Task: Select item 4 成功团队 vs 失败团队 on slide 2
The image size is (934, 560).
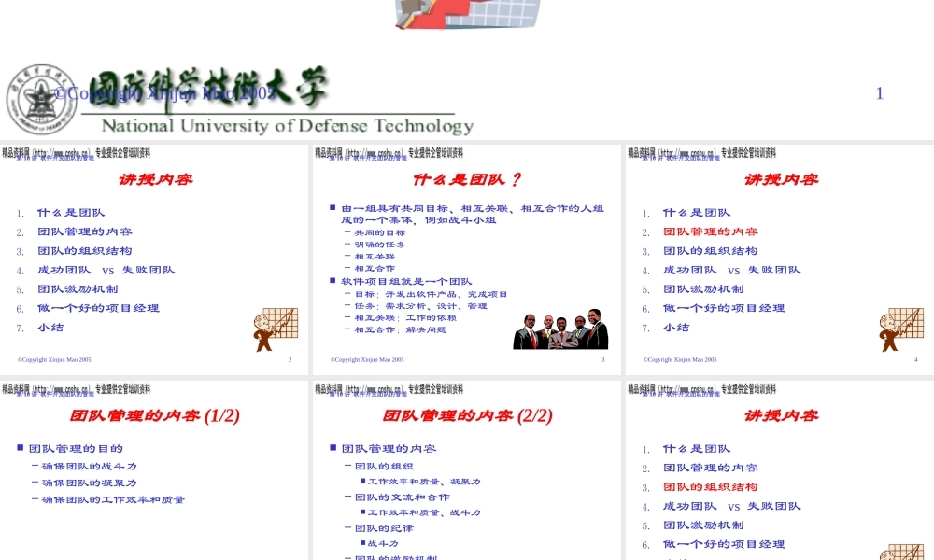Action: tap(106, 270)
